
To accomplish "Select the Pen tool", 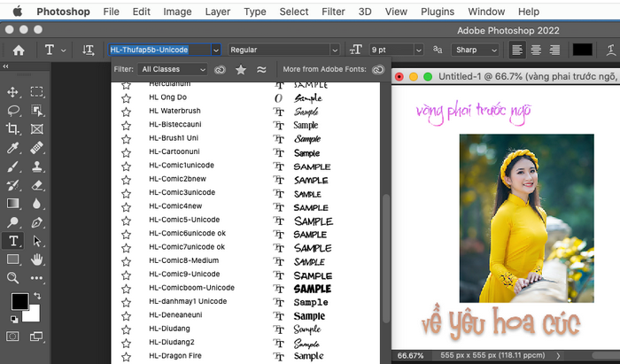I will [x=37, y=222].
